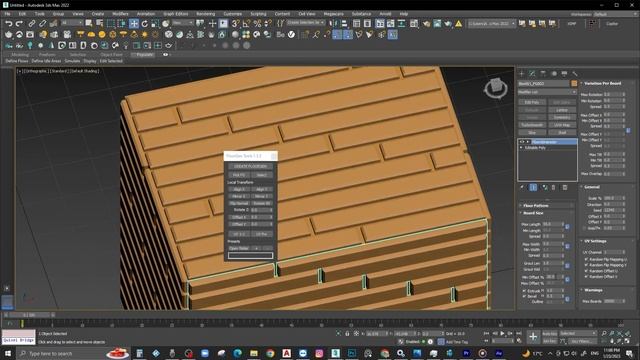Screen dimensions: 640x360
Task: Click Create Floor button in floating tool
Action: (x=251, y=167)
